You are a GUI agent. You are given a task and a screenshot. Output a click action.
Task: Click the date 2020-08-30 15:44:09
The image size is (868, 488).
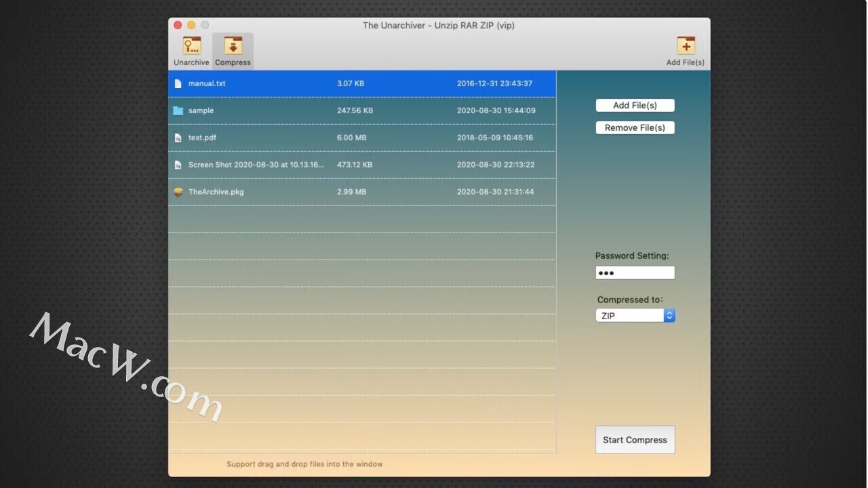496,110
